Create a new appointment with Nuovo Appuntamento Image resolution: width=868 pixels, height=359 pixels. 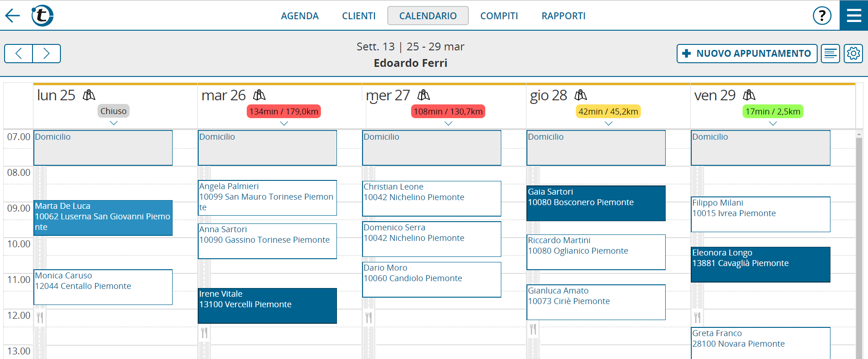pos(747,54)
